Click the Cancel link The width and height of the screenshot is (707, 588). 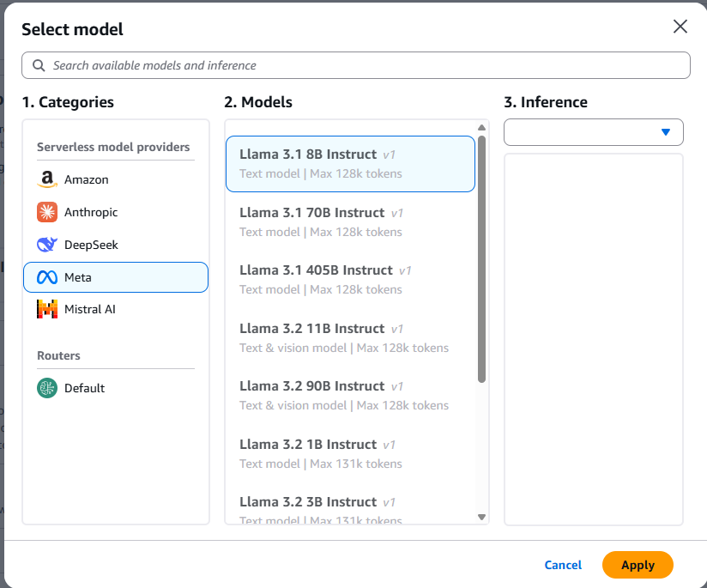563,565
